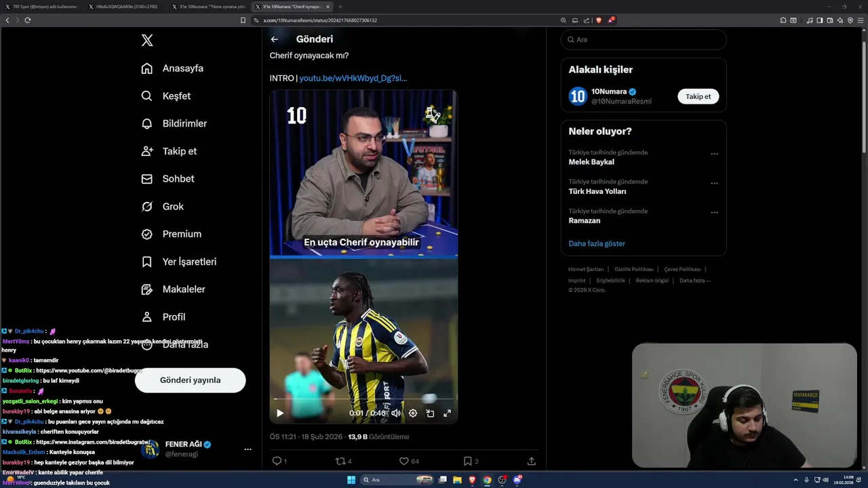
Task: Open 10Numara profile under Alakalı kişiler
Action: [x=609, y=91]
